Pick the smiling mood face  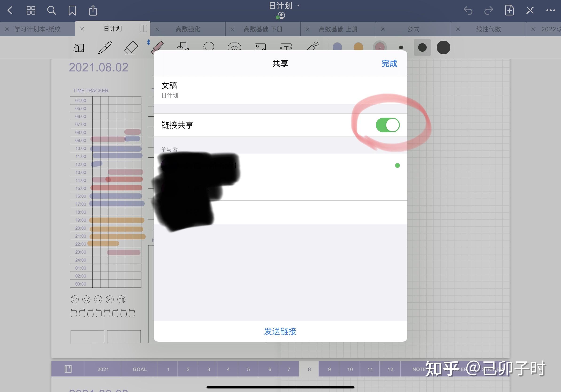(86, 299)
